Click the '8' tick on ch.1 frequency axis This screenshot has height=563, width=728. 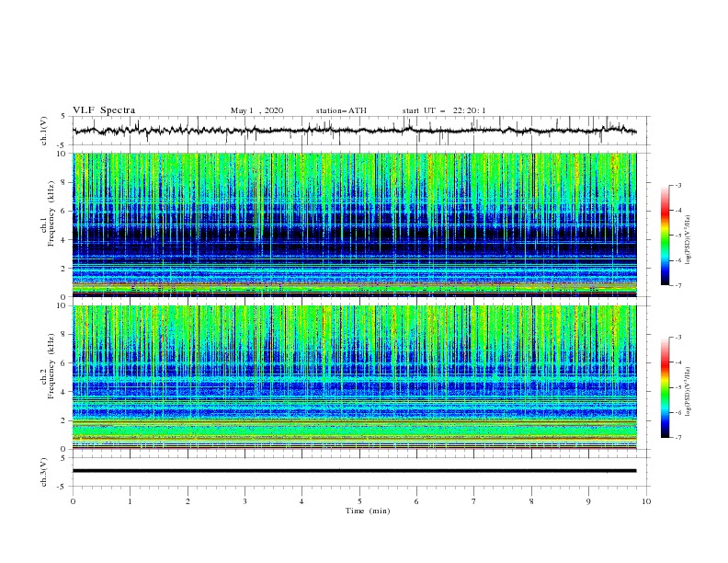click(65, 182)
